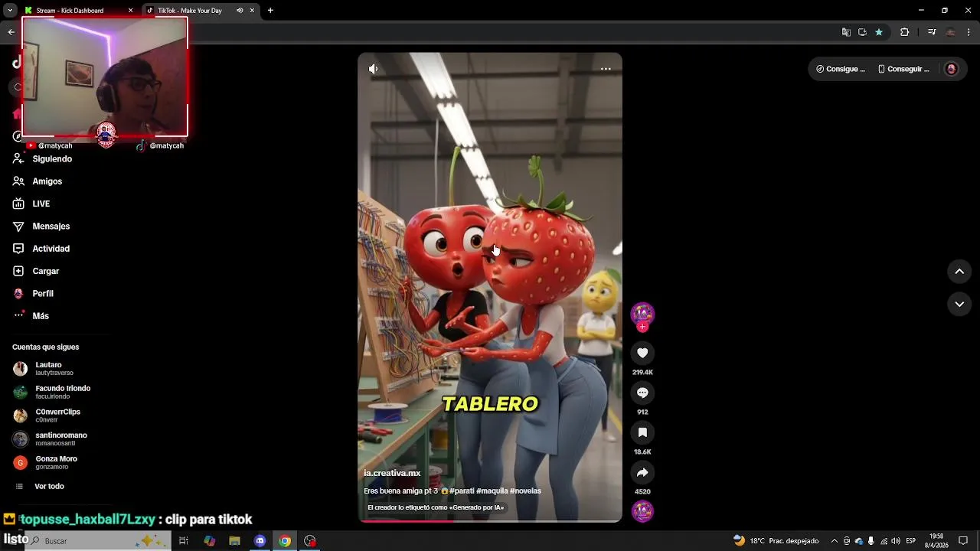Expand the Más menu

tap(31, 316)
